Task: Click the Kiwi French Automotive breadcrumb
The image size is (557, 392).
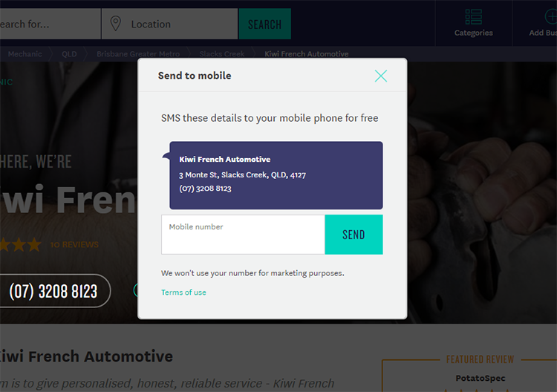Action: [x=307, y=54]
